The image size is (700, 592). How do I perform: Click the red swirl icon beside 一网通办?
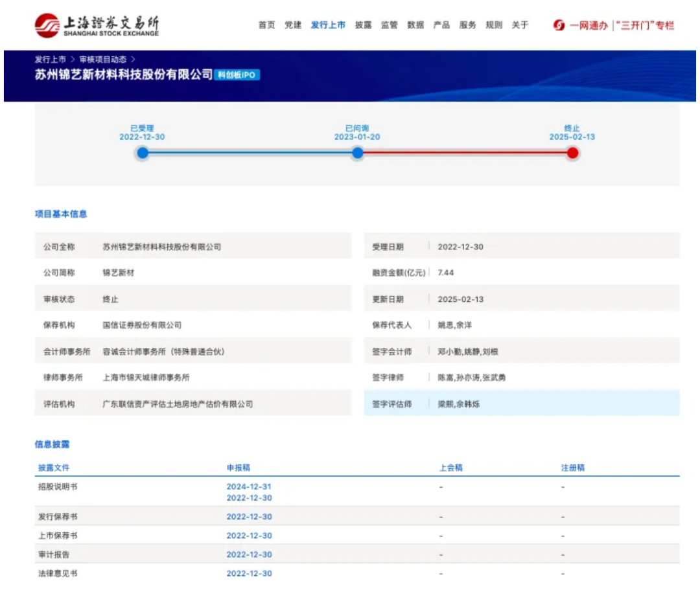tap(559, 25)
